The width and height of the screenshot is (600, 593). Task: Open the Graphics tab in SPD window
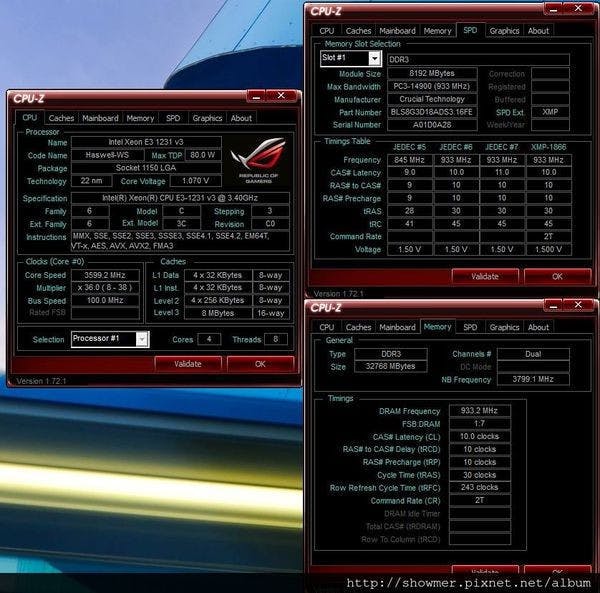(x=504, y=31)
